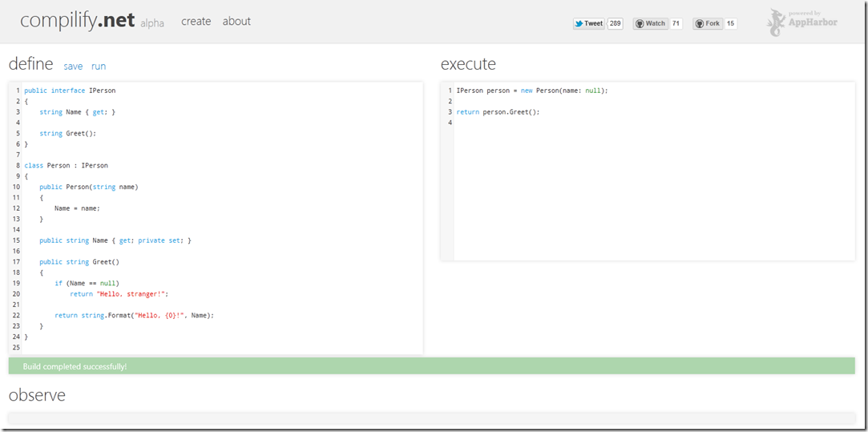Click 'string Name { get; }' on line 3

[77, 112]
